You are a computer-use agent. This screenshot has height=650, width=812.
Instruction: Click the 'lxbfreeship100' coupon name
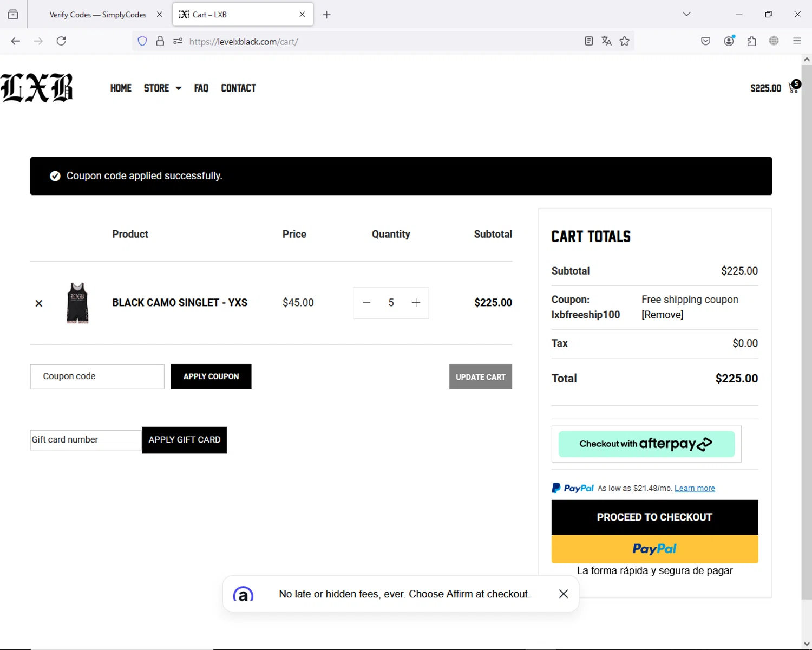click(586, 315)
